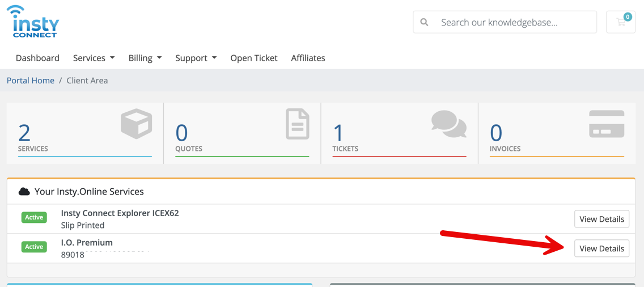Click the Invoices credit card icon
Viewport: 644px width, 287px height.
[x=606, y=124]
